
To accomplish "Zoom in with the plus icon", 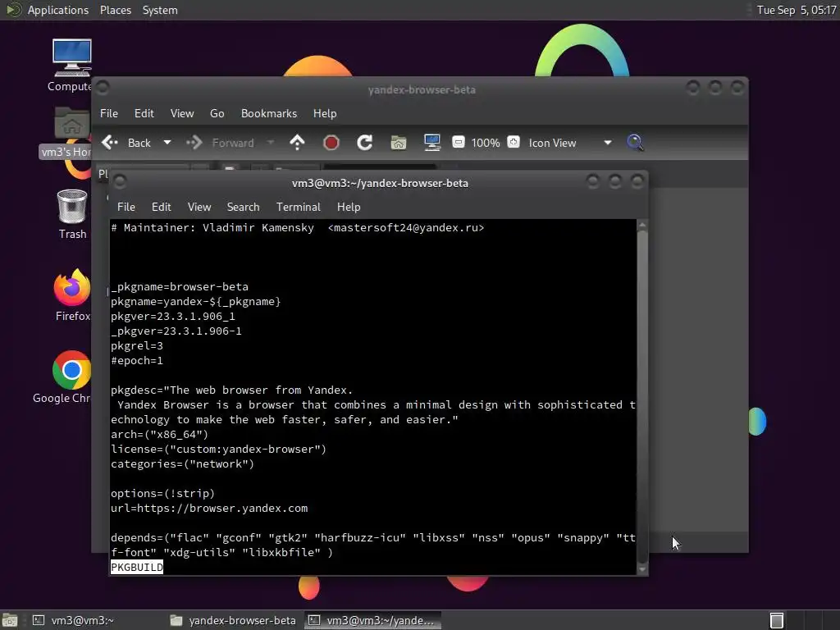I will [x=514, y=142].
